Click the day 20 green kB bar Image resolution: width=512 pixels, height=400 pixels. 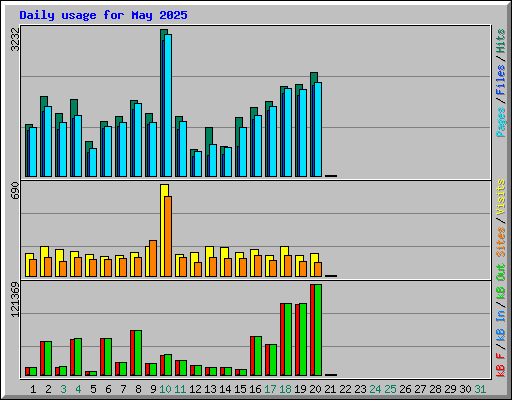pos(318,330)
